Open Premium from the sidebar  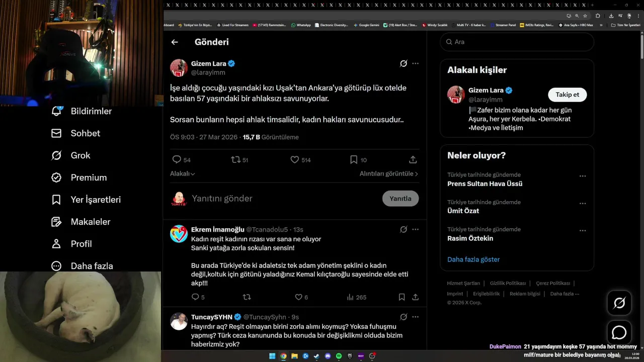(x=79, y=177)
